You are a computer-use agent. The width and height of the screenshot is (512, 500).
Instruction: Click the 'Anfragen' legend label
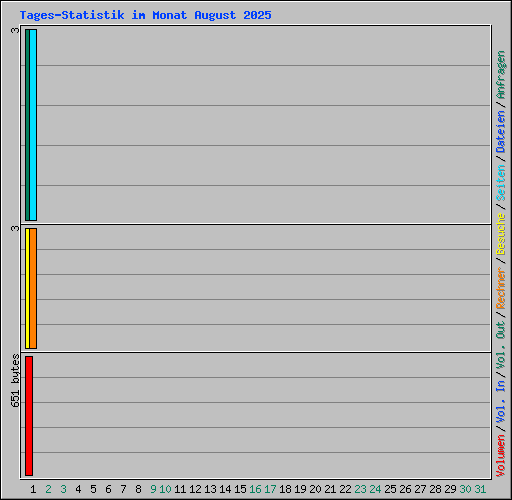(500, 74)
